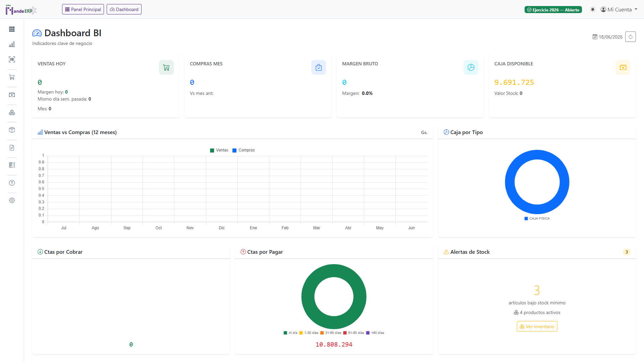
Task: Click the Ver inventario button
Action: pyautogui.click(x=537, y=326)
